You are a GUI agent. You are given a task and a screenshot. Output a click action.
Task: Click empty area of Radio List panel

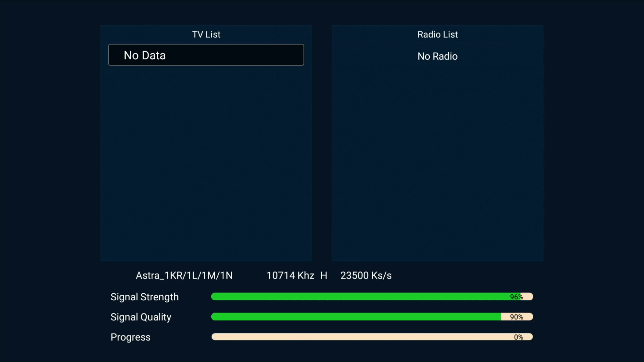tap(437, 161)
